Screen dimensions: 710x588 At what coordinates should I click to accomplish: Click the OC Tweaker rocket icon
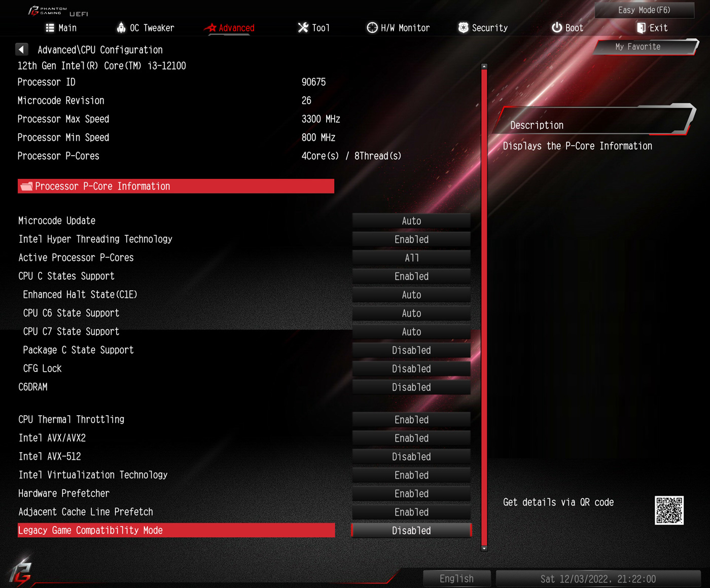121,27
